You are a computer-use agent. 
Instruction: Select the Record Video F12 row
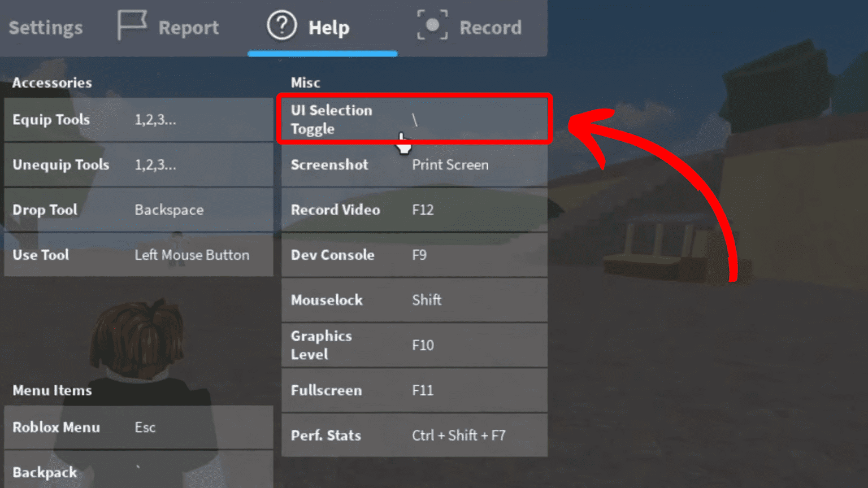pyautogui.click(x=414, y=210)
